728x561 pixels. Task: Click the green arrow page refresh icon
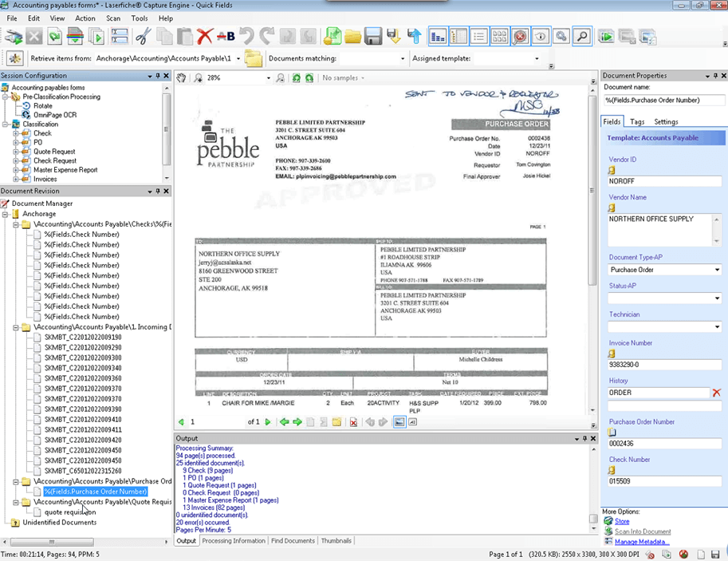pos(55,36)
